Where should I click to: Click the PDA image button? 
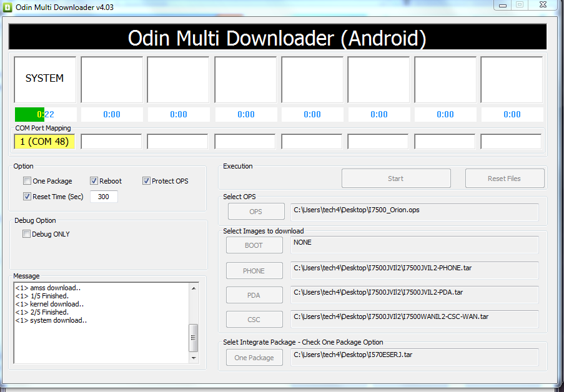click(x=254, y=295)
